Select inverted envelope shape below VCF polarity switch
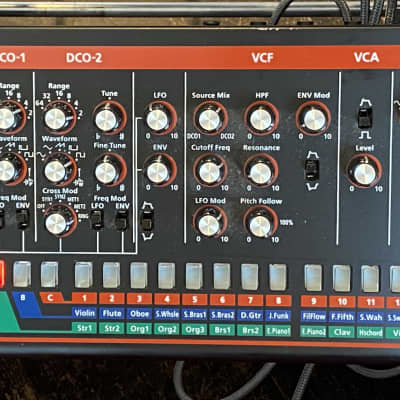This screenshot has width=400, height=400. coord(312,186)
